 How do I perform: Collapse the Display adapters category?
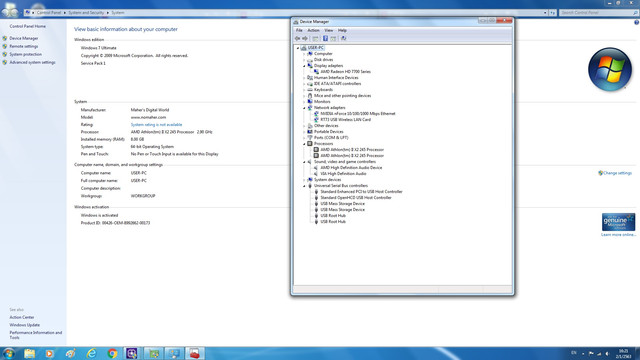pos(304,66)
